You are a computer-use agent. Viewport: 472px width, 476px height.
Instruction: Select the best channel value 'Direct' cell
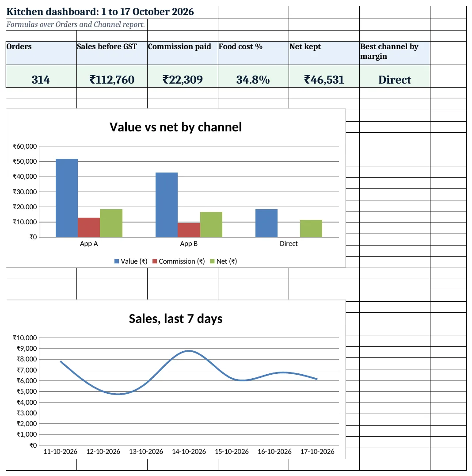395,76
